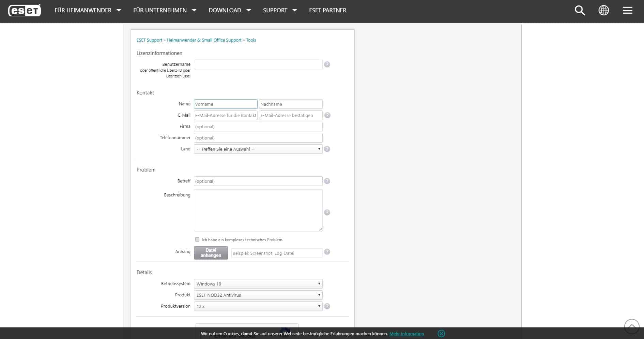Dismiss the cookie notice with X icon
644x339 pixels.
(x=441, y=334)
